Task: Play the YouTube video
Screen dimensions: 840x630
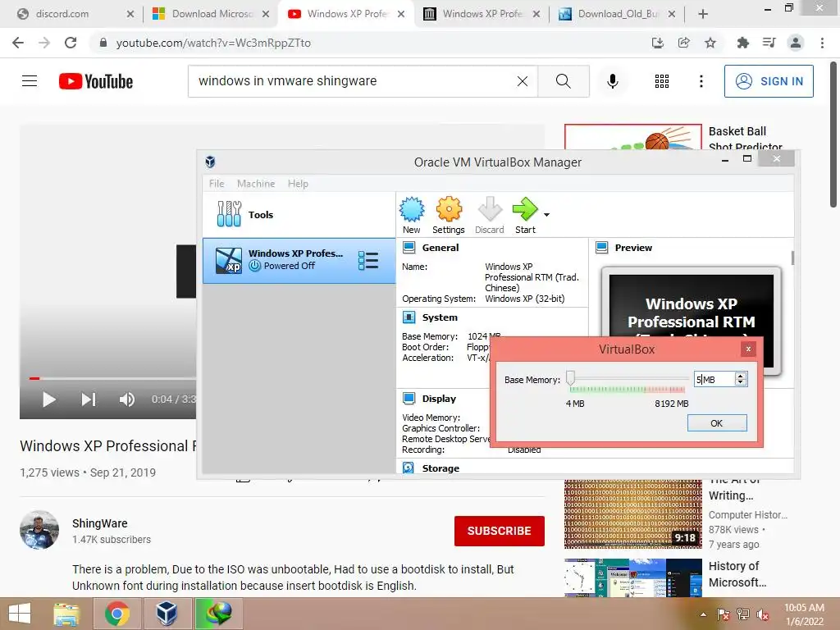Action: pos(48,399)
